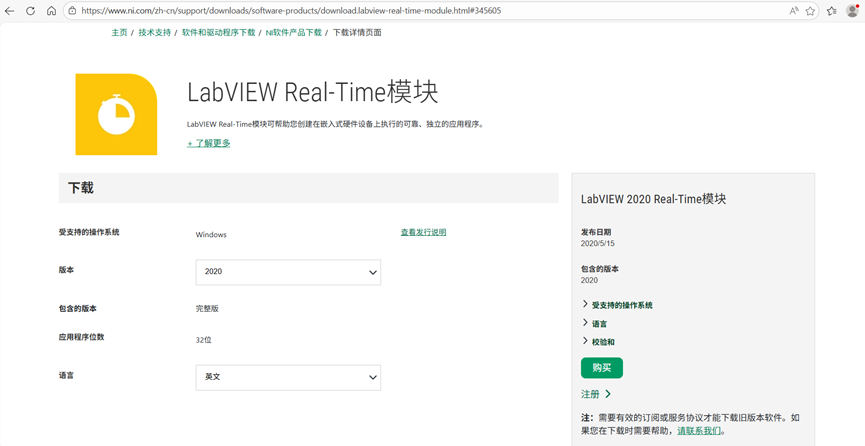Click the LabVIEW Real-Time模块 page title
Image resolution: width=865 pixels, height=446 pixels.
point(313,92)
